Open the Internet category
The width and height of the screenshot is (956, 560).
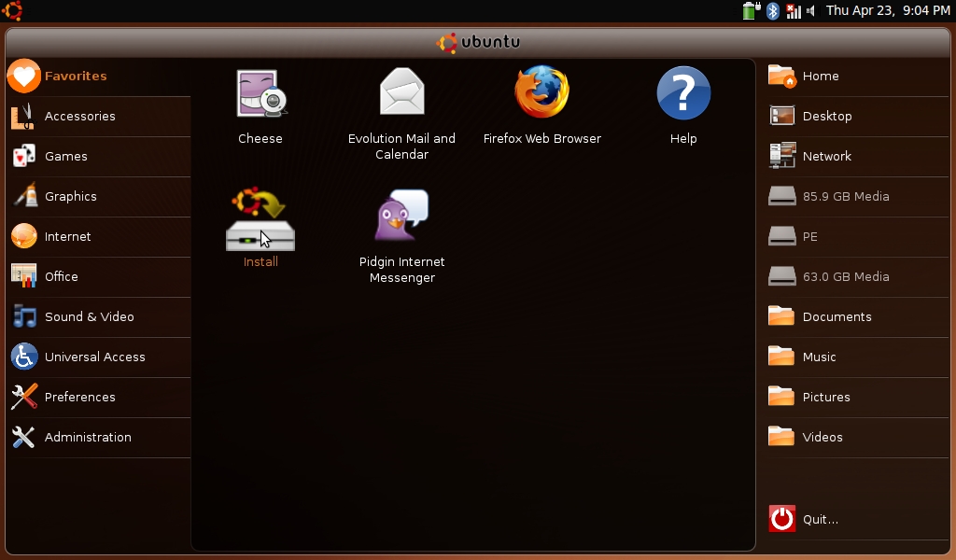tap(68, 237)
